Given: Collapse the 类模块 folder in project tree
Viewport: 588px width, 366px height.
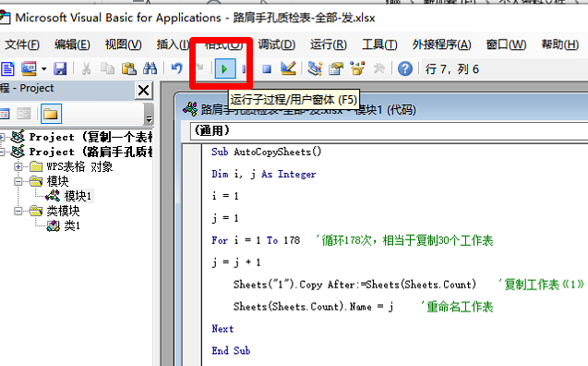Looking at the screenshot, I should click(18, 211).
